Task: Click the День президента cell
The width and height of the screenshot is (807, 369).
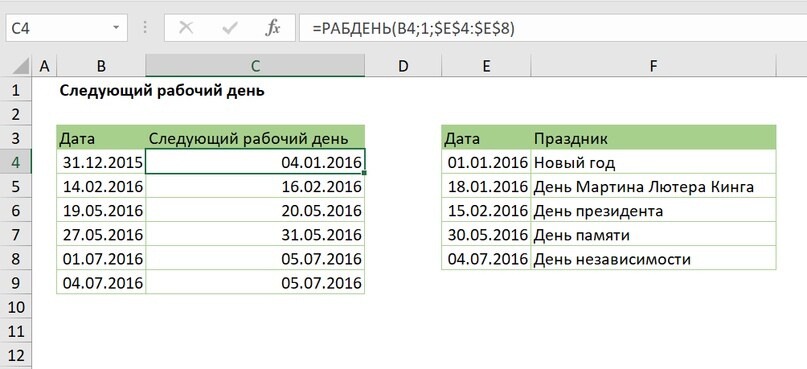Action: pyautogui.click(x=653, y=210)
